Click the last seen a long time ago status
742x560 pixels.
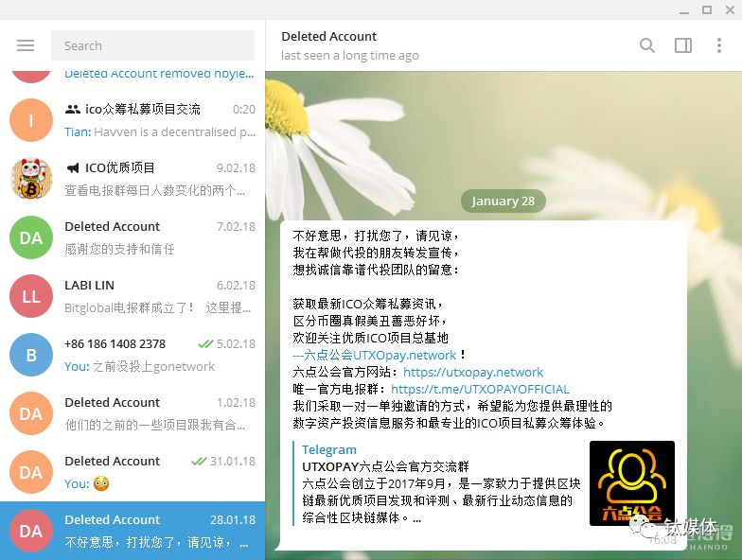[x=350, y=55]
